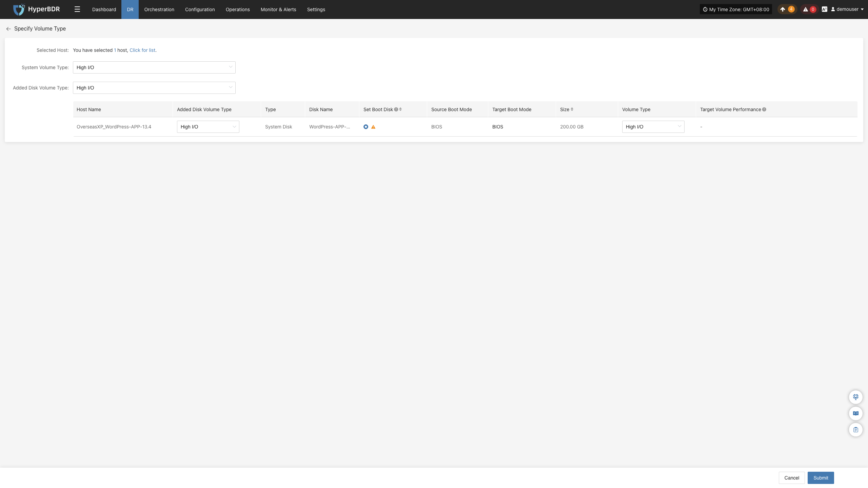The width and height of the screenshot is (868, 488).
Task: Click the Submit button
Action: (x=821, y=478)
